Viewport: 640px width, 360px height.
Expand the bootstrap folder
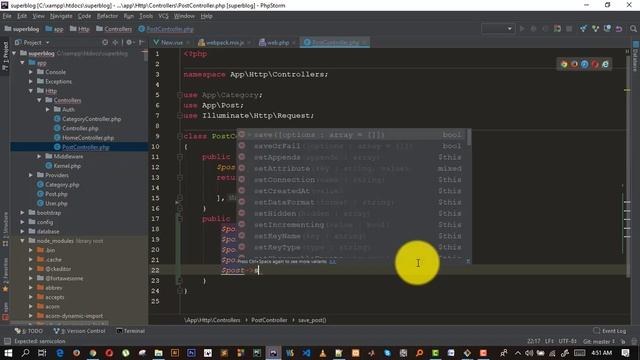(22, 213)
